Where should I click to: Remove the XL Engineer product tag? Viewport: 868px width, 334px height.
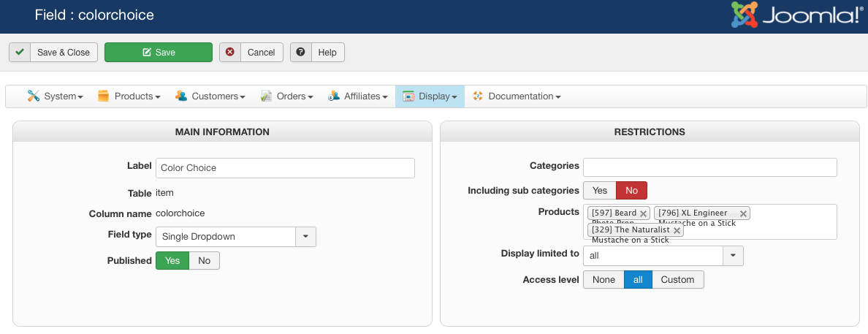(743, 213)
